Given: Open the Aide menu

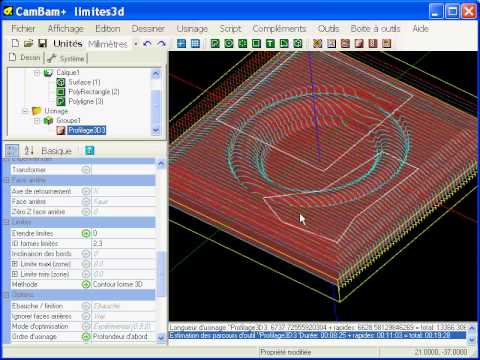Looking at the screenshot, I should pyautogui.click(x=420, y=29).
